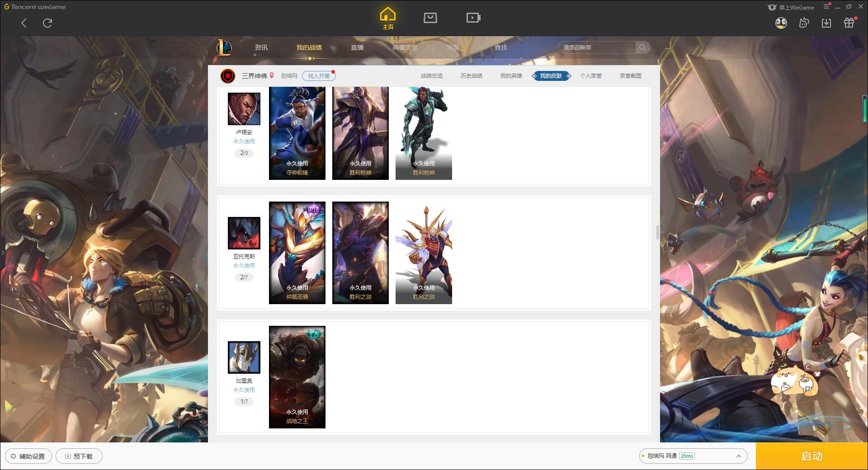Open the 胜利之剑 Aatrox model skin card

[424, 253]
